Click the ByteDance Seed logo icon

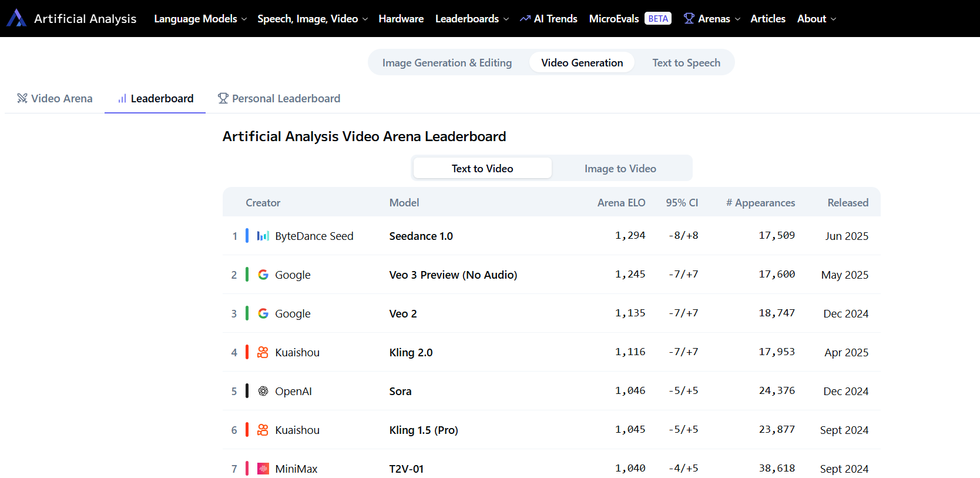pyautogui.click(x=263, y=236)
